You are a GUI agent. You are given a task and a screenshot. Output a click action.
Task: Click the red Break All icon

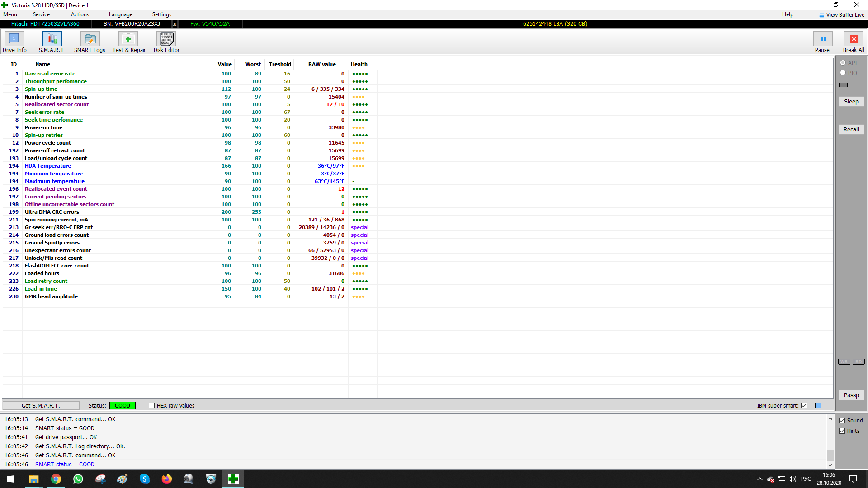tap(853, 39)
